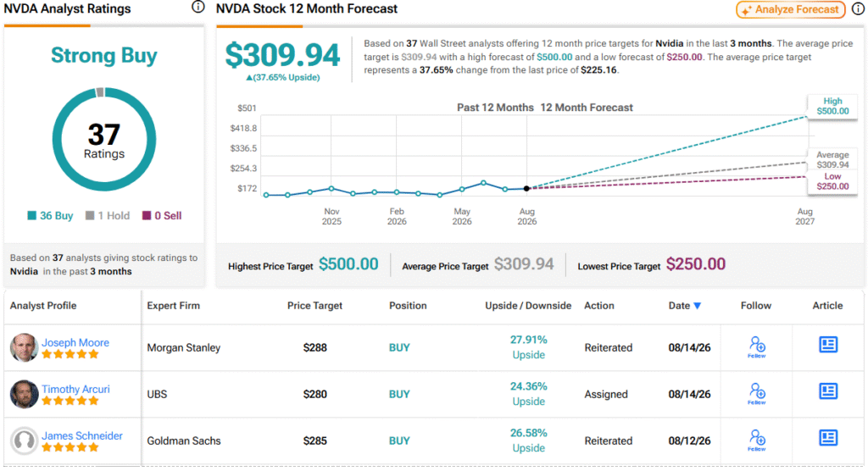
Task: Click the 37 Ratings donut chart
Action: click(104, 140)
